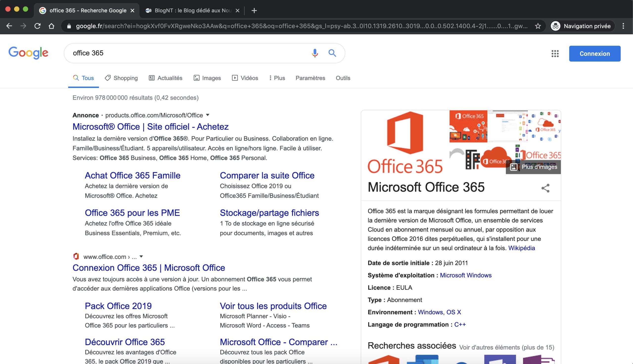This screenshot has height=364, width=633.
Task: Open Connexion Office 365 result link
Action: pyautogui.click(x=149, y=268)
